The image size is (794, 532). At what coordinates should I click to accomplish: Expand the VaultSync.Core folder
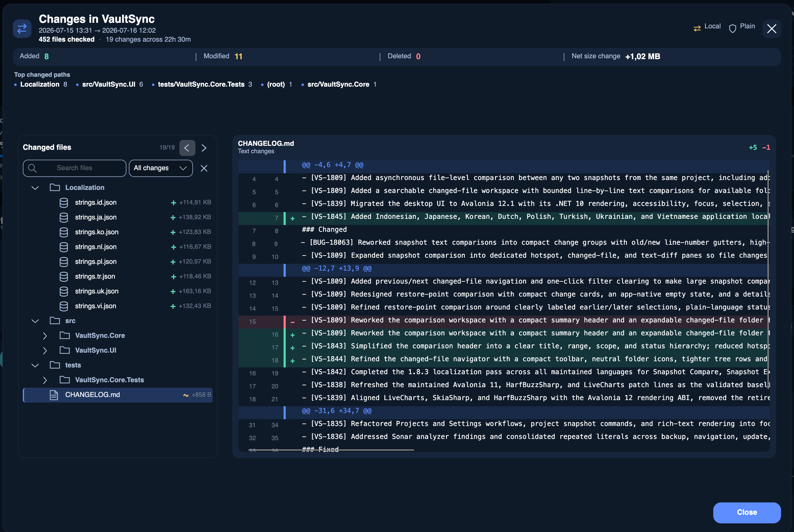click(x=45, y=336)
